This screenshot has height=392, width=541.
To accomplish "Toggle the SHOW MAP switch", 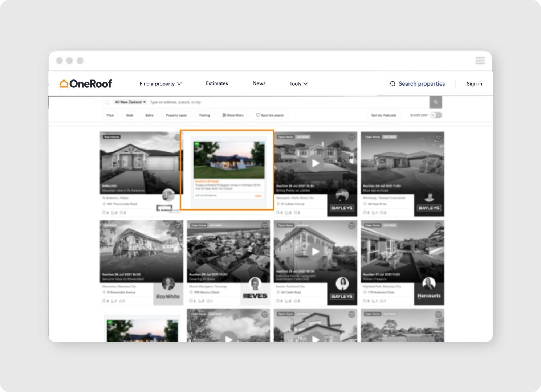I will [x=435, y=115].
